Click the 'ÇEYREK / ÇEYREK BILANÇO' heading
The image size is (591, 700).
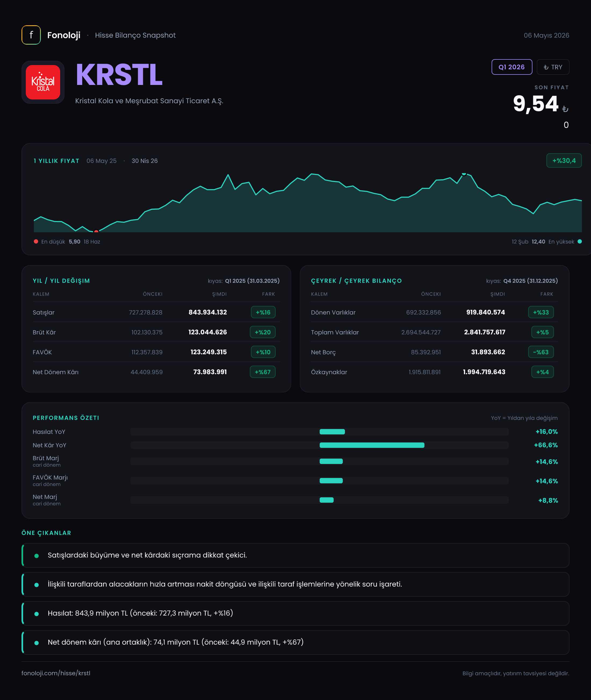pyautogui.click(x=356, y=281)
